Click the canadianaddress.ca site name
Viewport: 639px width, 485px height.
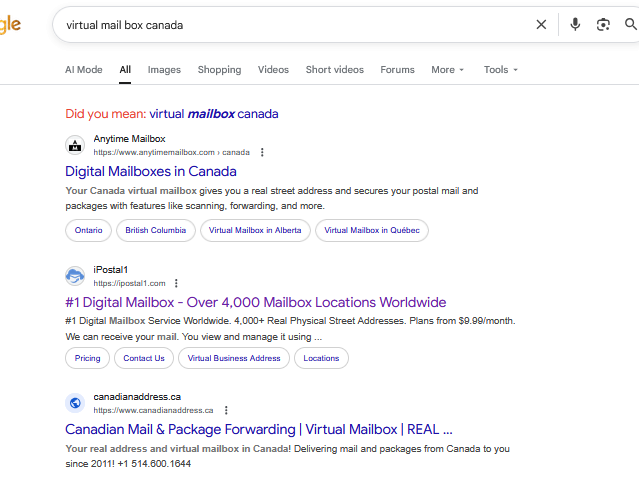(137, 397)
